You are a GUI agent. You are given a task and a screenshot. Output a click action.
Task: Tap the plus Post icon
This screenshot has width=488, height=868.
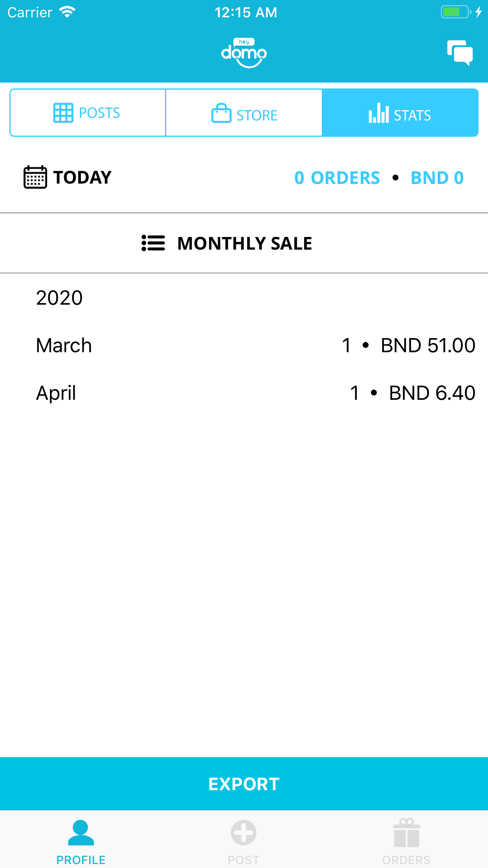[244, 832]
